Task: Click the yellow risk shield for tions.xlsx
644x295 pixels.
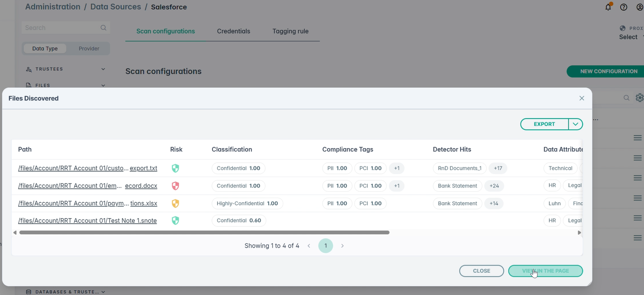Action: (x=175, y=203)
